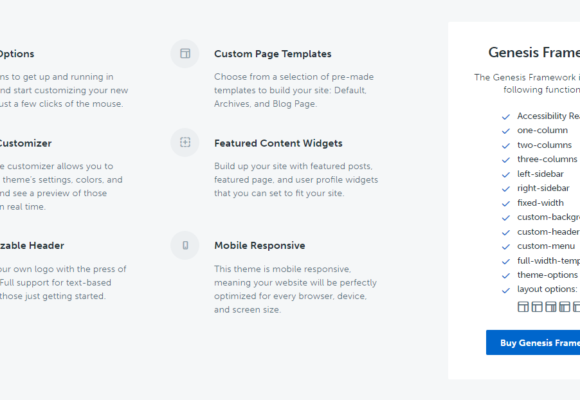Select the third layout options icon
The width and height of the screenshot is (580, 400).
(x=550, y=307)
